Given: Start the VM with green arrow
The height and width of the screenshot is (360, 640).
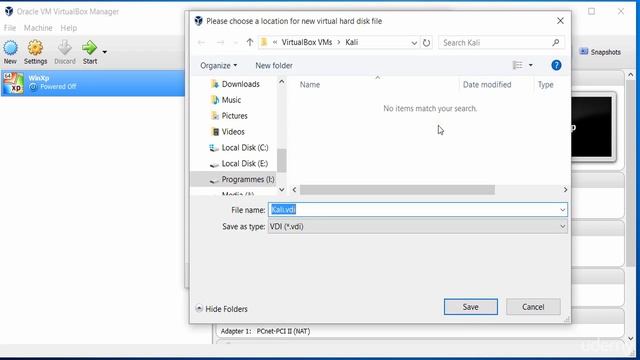Looking at the screenshot, I should pos(89,52).
